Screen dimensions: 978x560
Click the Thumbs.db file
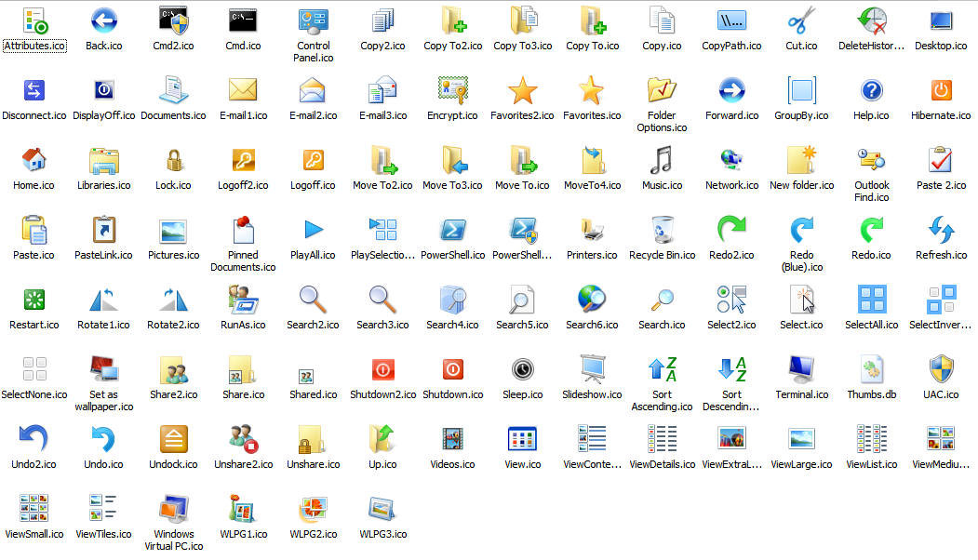point(871,370)
